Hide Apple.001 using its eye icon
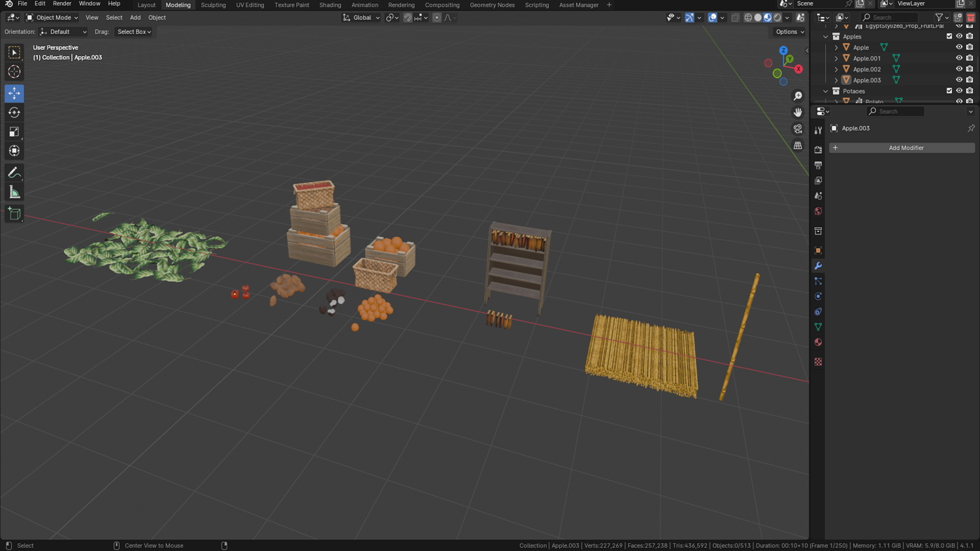The image size is (980, 551). click(x=959, y=58)
